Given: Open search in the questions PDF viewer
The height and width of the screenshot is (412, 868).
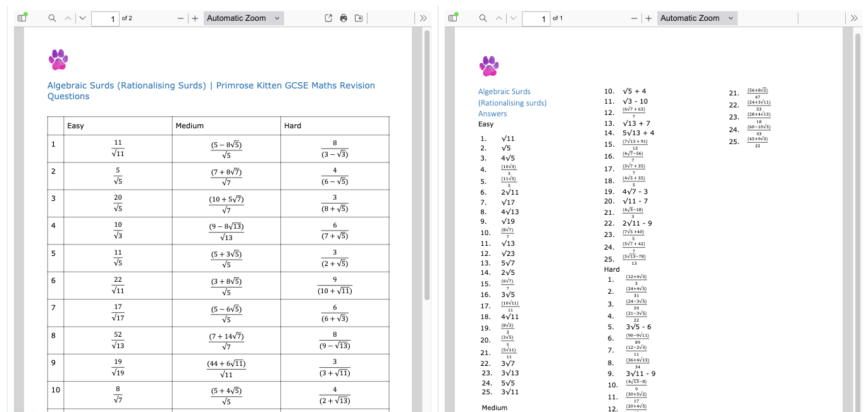Looking at the screenshot, I should (x=52, y=18).
